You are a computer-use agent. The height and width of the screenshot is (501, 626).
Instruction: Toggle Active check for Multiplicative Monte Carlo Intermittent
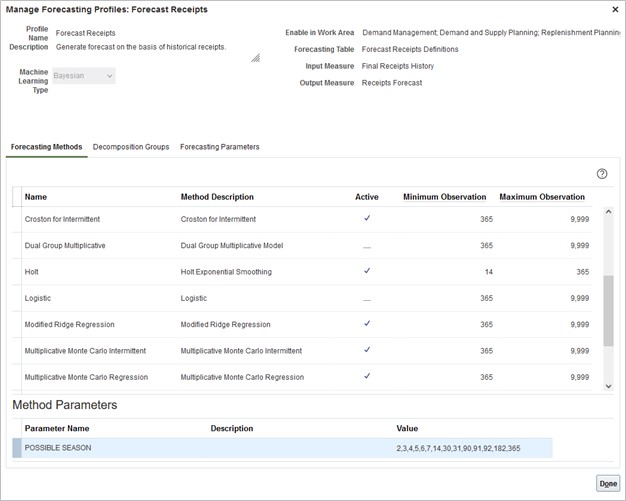pos(367,350)
